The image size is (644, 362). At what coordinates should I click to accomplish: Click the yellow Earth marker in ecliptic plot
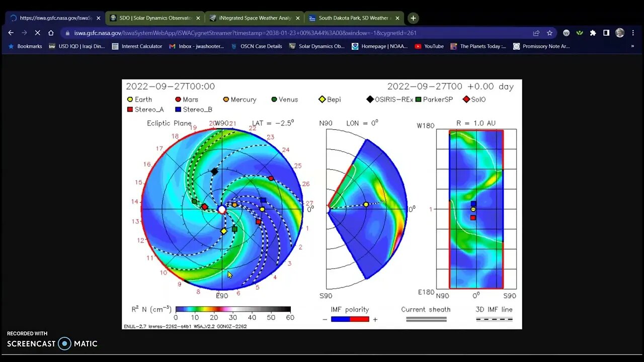tap(262, 209)
